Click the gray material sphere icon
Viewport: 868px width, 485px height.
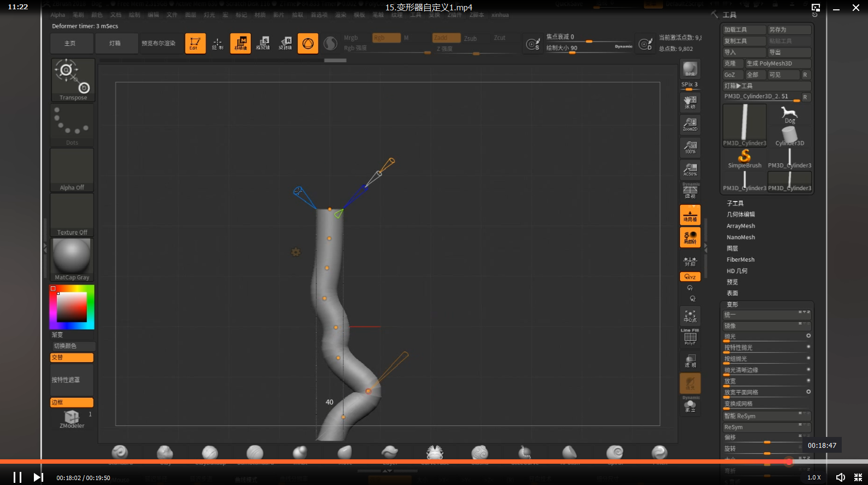coord(330,43)
